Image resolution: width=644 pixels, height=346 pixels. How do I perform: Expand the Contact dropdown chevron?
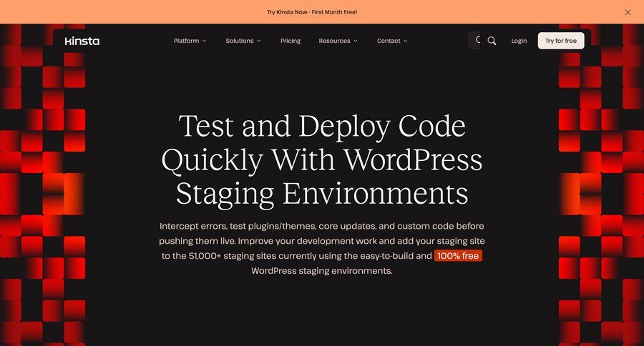coord(406,41)
